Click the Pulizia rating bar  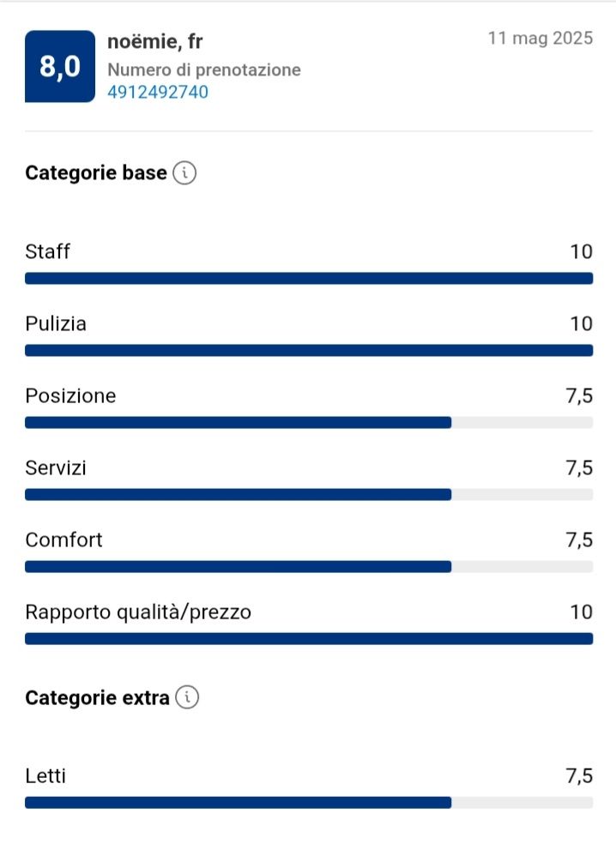(x=309, y=350)
